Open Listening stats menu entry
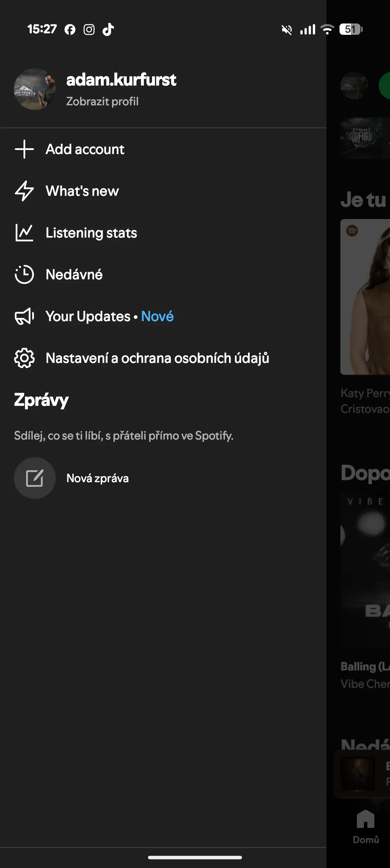Viewport: 390px width, 868px height. [91, 233]
